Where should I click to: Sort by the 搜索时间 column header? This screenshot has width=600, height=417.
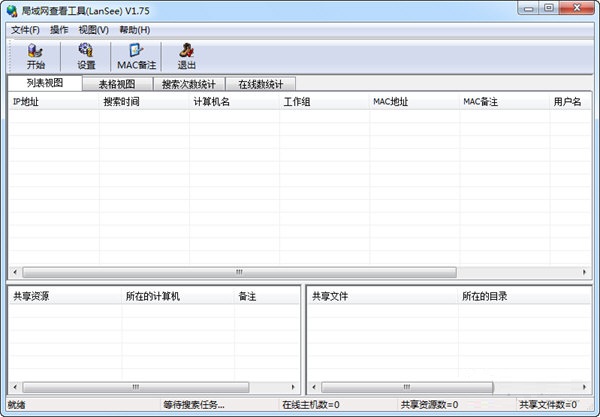[144, 102]
